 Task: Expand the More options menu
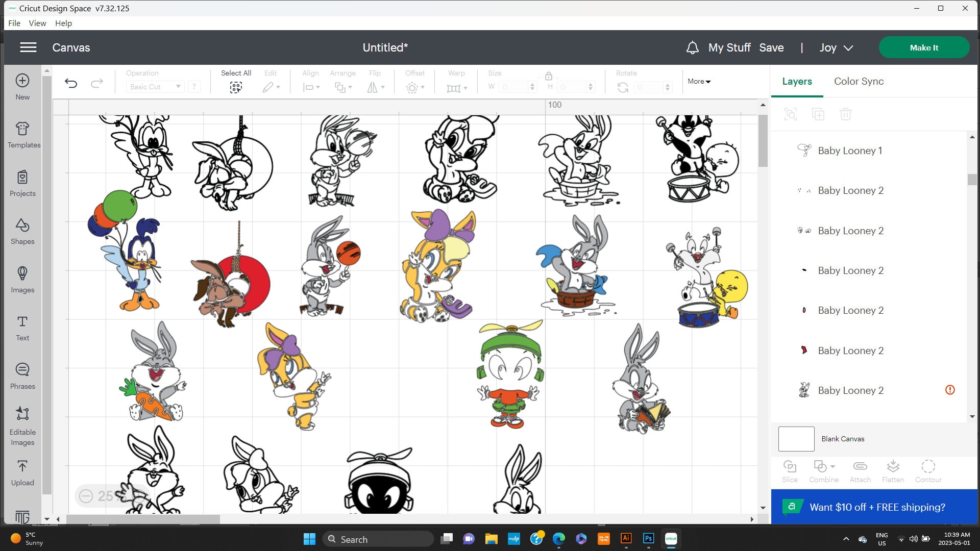coord(698,81)
